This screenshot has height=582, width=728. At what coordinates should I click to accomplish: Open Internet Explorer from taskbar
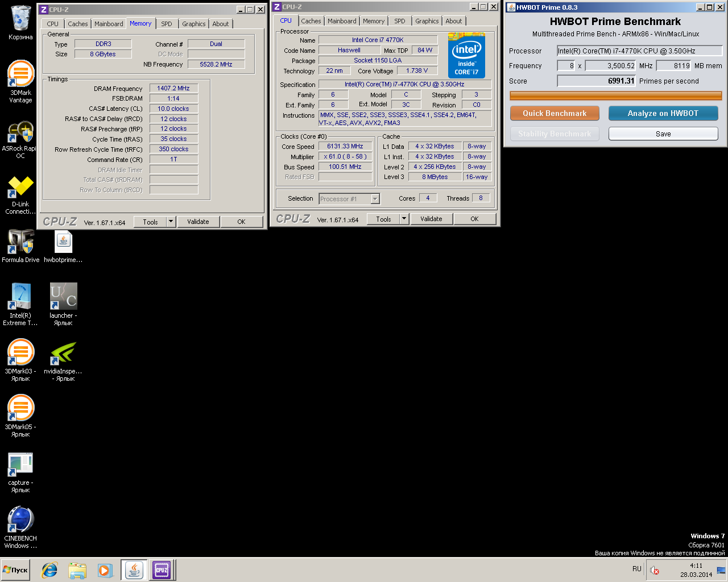pos(50,570)
